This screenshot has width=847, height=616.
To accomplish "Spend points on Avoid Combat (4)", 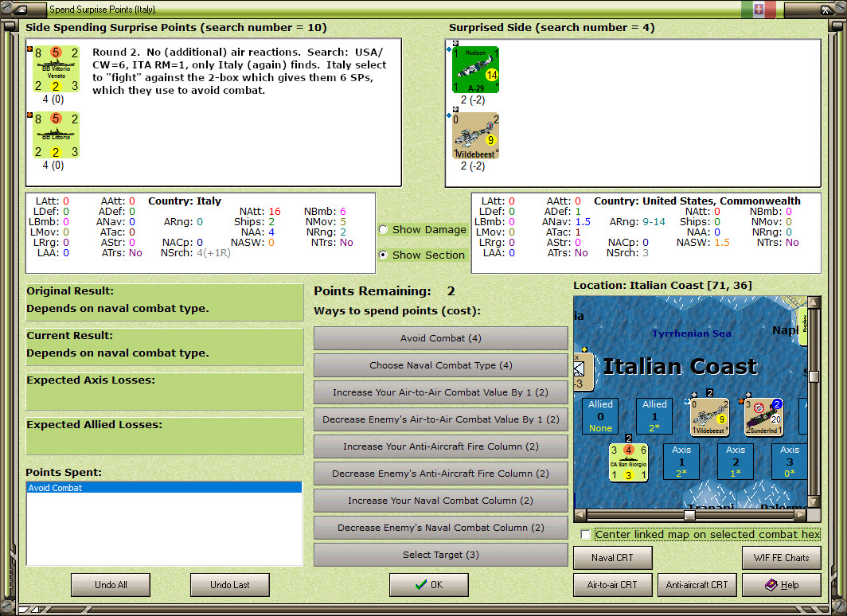I will tap(441, 338).
